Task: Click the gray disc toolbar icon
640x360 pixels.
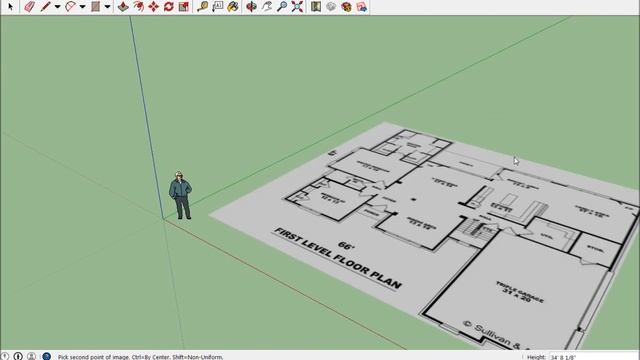Action: click(x=331, y=7)
